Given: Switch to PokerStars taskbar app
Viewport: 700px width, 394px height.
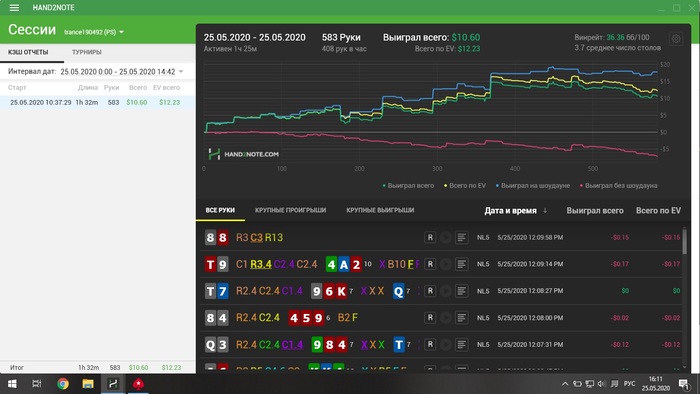Looking at the screenshot, I should click(138, 384).
